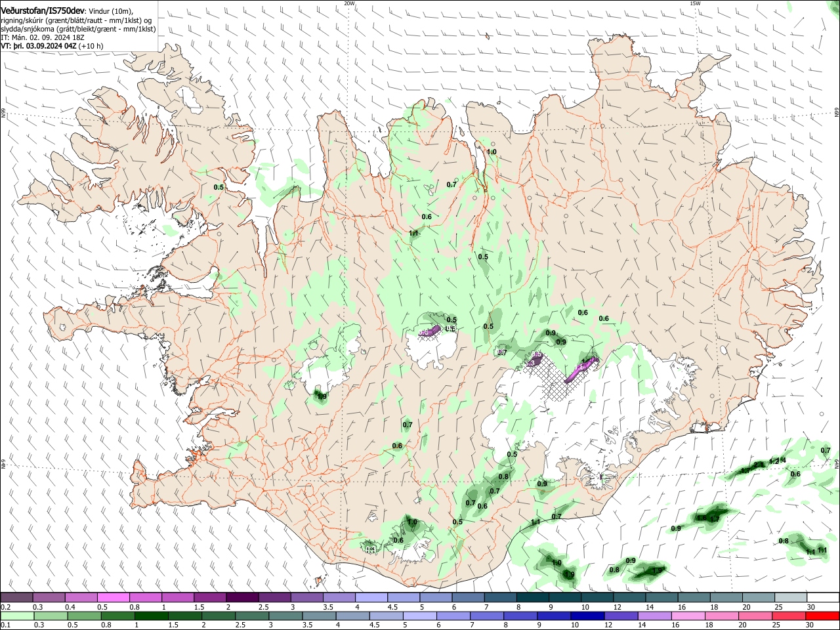Click the 15W longitude label
The width and height of the screenshot is (840, 630).
[x=695, y=3]
